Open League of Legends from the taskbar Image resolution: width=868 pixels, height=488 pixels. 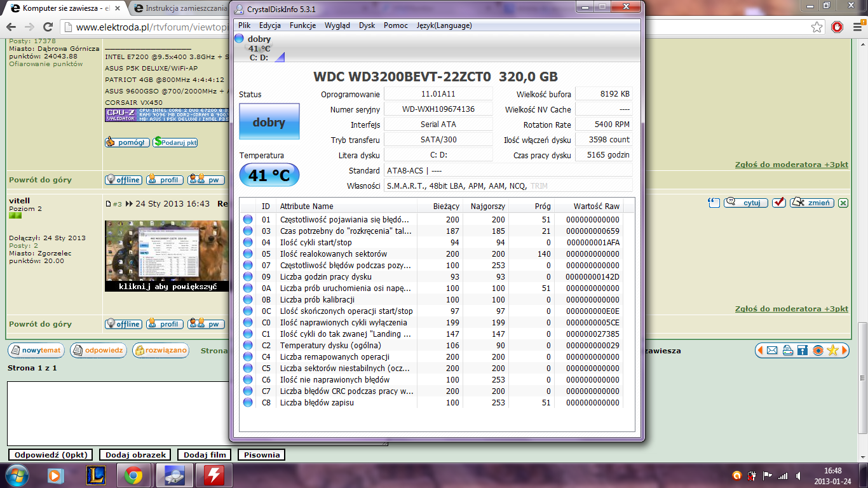[95, 475]
